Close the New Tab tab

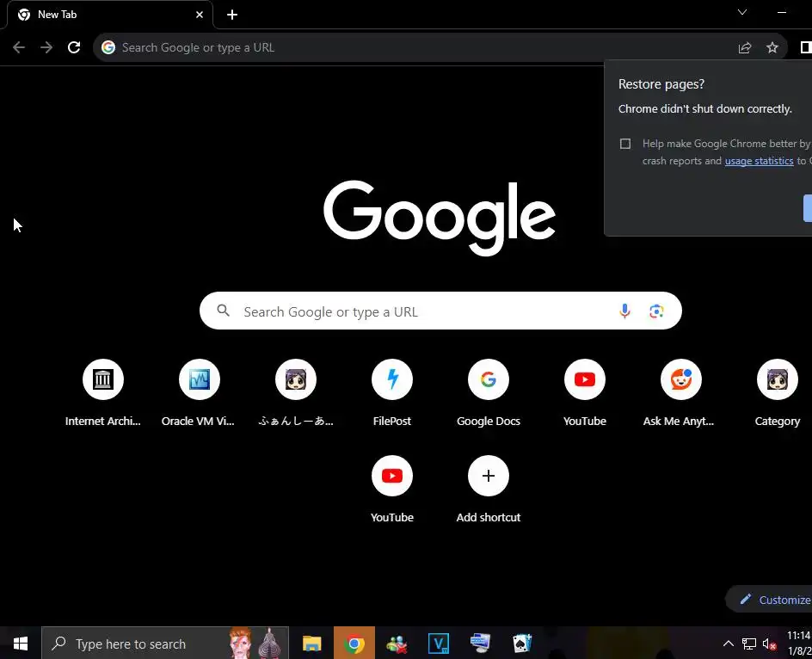coord(200,15)
